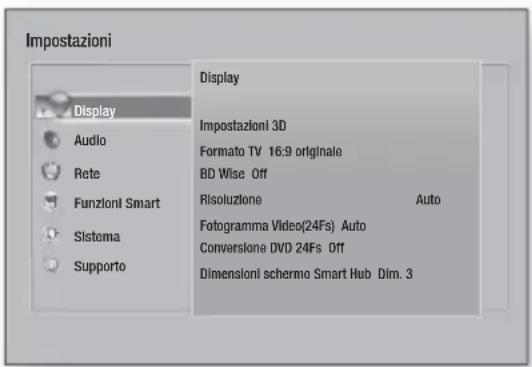
Task: Click the Rete globe icon
Action: (51, 171)
